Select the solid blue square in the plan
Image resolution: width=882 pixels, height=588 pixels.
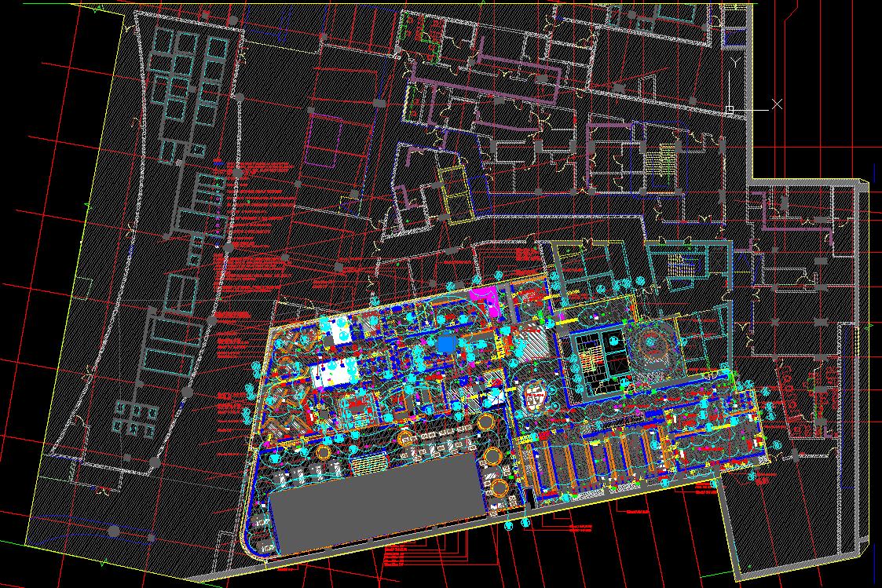pos(445,344)
